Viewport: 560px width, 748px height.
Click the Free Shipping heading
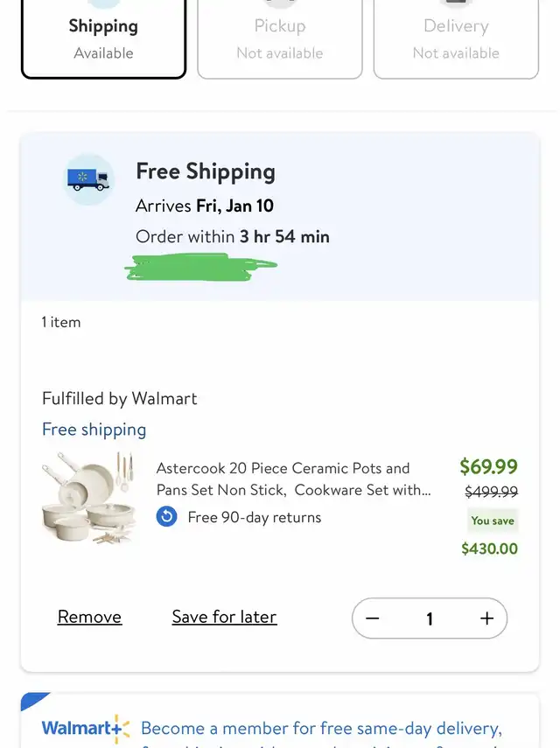pos(206,171)
